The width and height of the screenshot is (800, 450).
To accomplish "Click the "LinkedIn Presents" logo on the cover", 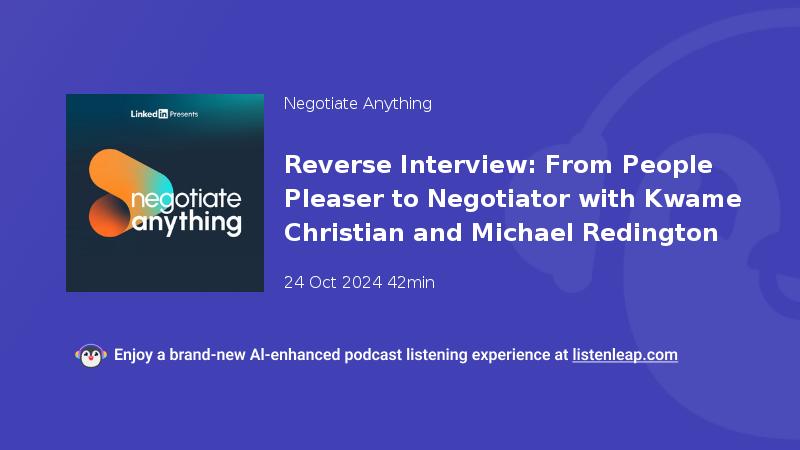I will point(164,114).
